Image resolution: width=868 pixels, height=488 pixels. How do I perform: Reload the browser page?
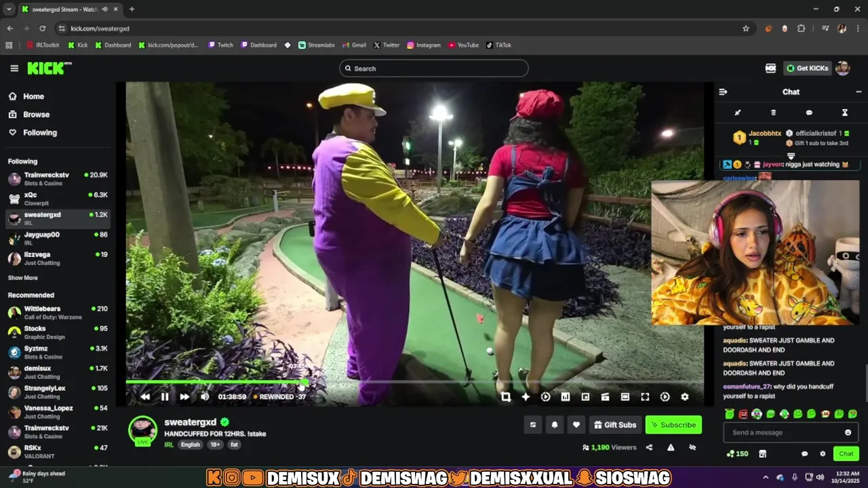[x=42, y=28]
